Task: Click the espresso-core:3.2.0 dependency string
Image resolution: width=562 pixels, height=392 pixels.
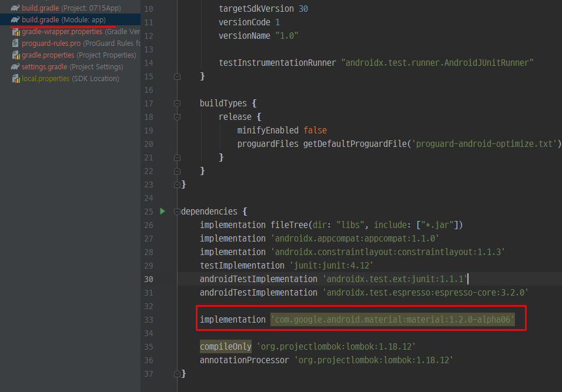Action: click(x=426, y=293)
